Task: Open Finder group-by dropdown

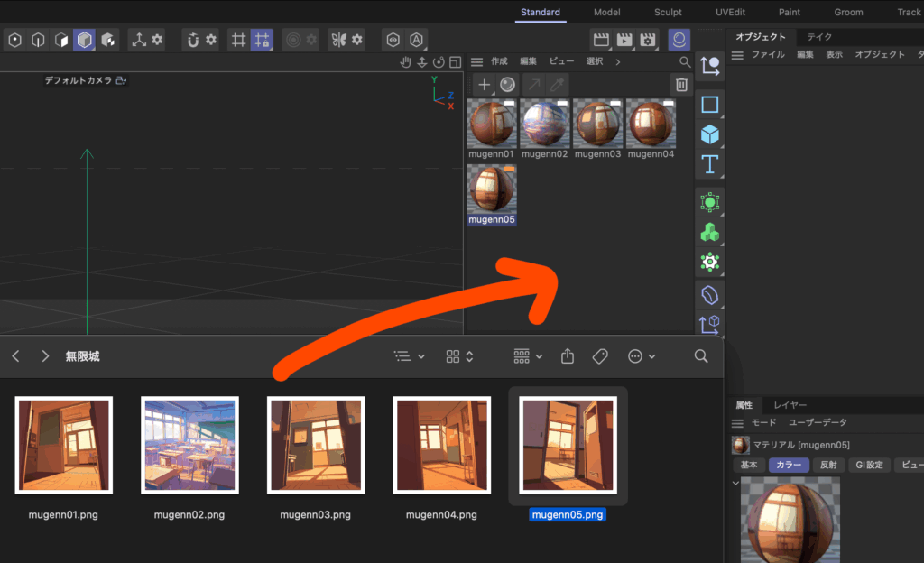Action: (x=528, y=356)
